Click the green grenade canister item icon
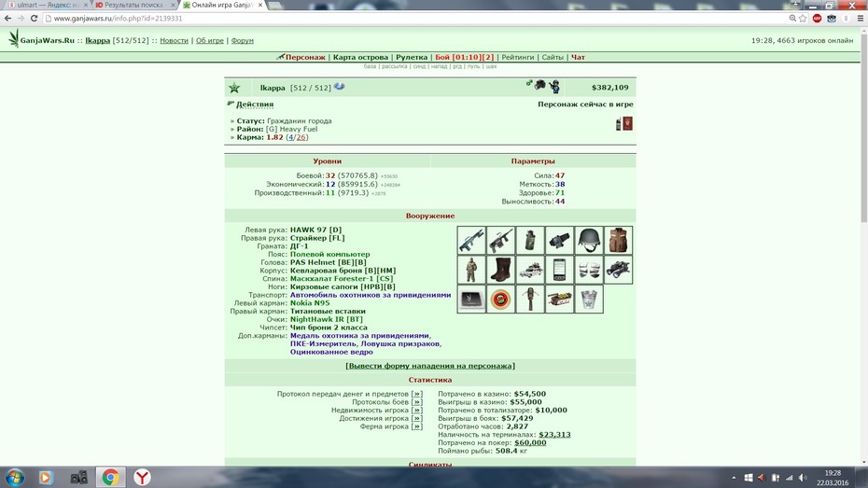868x488 pixels. click(530, 240)
